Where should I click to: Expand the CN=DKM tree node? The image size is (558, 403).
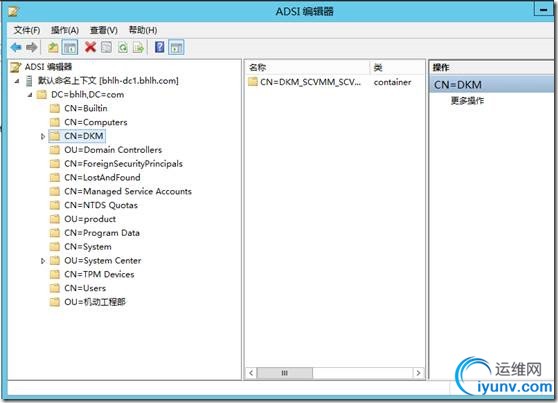point(43,136)
